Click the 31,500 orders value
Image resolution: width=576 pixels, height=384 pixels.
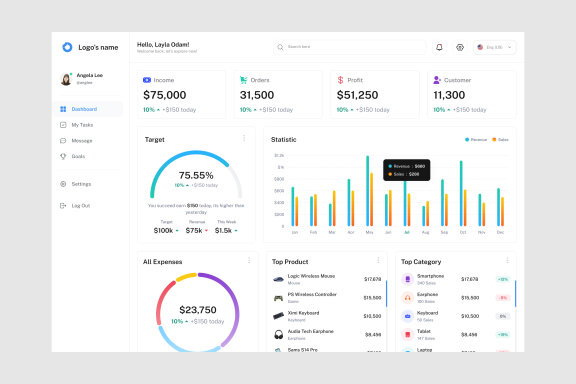click(x=257, y=95)
